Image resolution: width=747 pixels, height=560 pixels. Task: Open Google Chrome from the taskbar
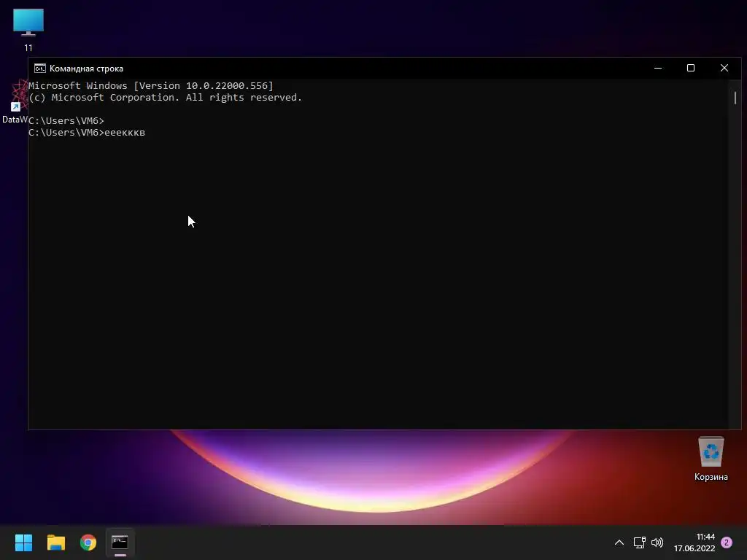point(88,542)
